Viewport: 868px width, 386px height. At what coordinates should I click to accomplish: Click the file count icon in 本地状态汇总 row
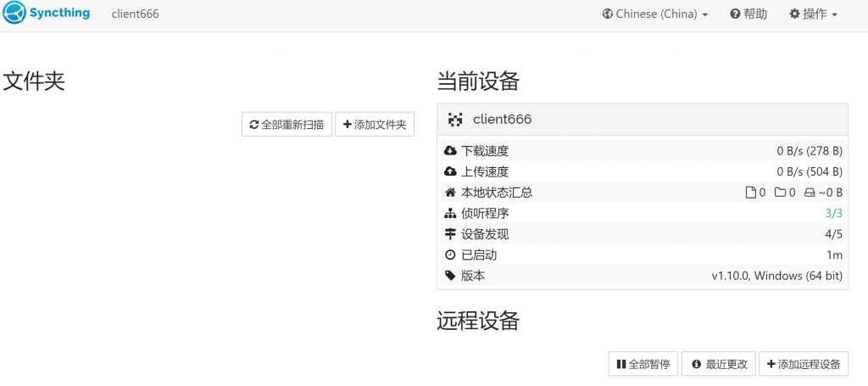[x=751, y=193]
